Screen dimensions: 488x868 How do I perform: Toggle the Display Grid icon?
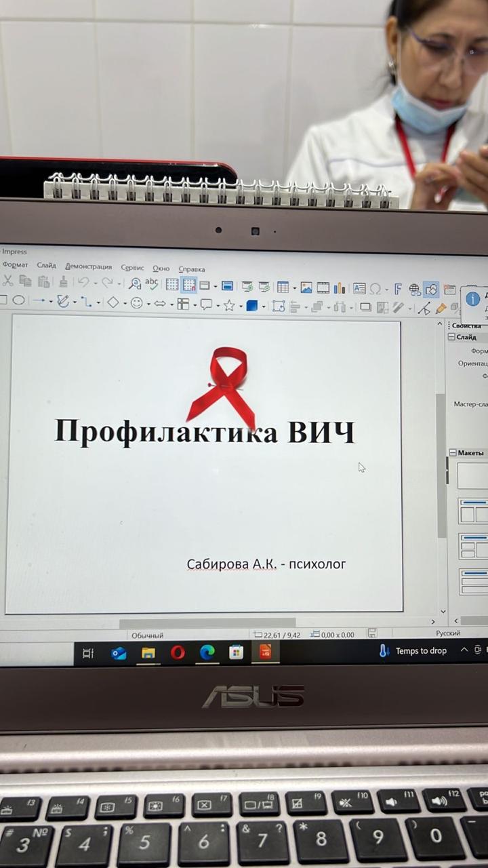tap(172, 285)
